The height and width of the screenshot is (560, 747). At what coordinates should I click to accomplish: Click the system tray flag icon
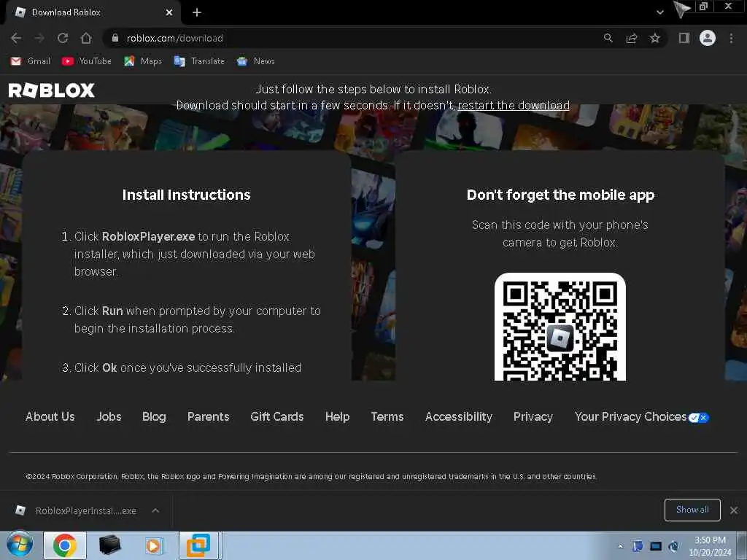638,547
